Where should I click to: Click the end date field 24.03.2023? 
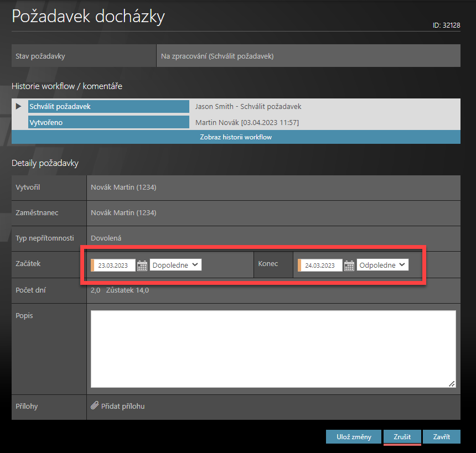pos(321,265)
